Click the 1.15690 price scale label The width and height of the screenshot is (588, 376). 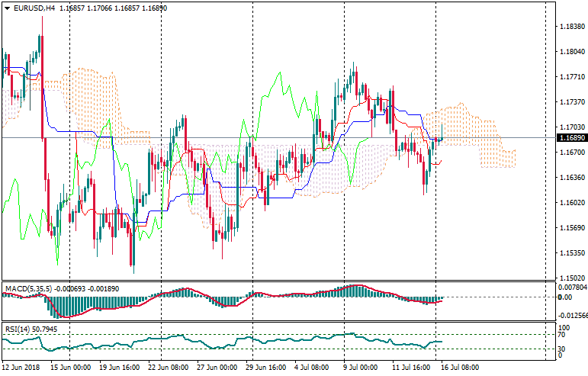(x=567, y=228)
